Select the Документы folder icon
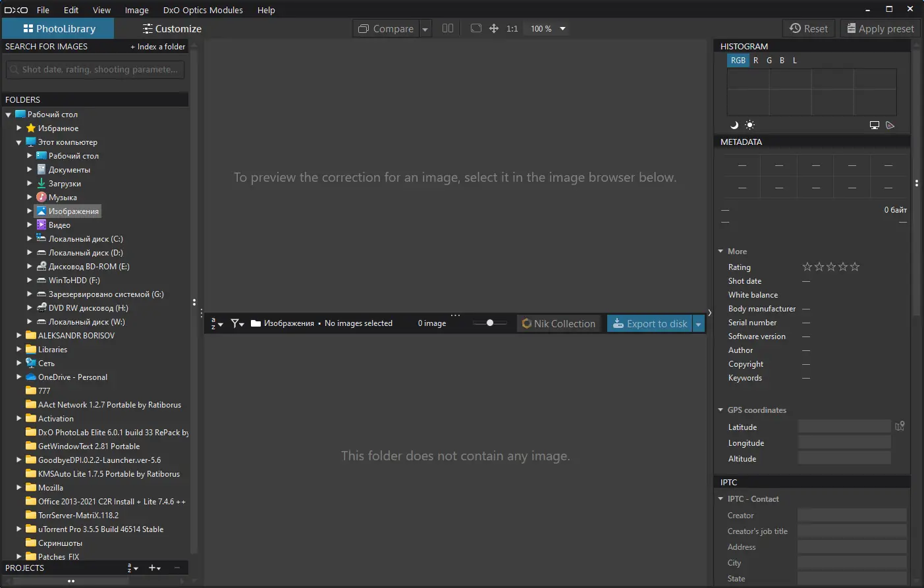This screenshot has width=924, height=588. tap(41, 170)
